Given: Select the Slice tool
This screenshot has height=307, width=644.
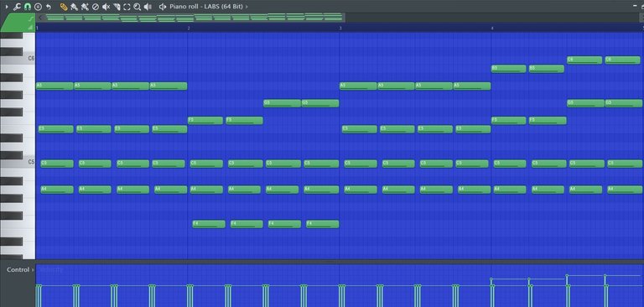Looking at the screenshot, I should coord(117,7).
